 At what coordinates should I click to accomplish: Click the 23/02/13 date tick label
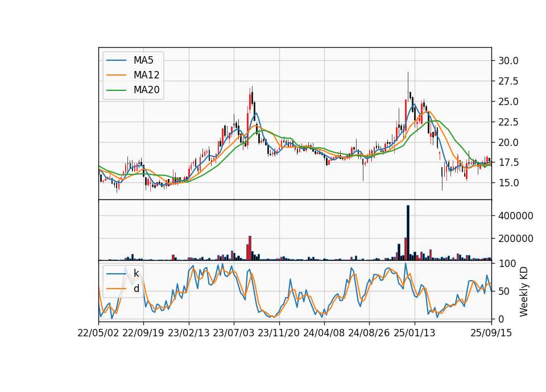(x=189, y=333)
